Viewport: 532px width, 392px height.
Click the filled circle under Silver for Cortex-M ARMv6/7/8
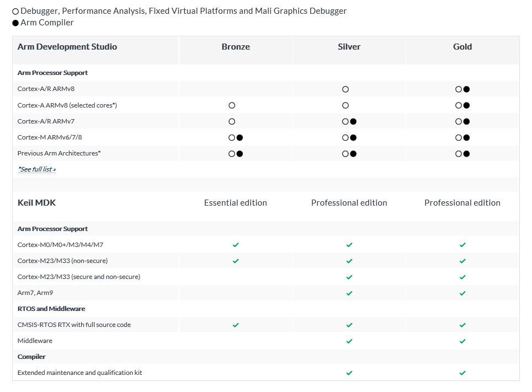353,137
